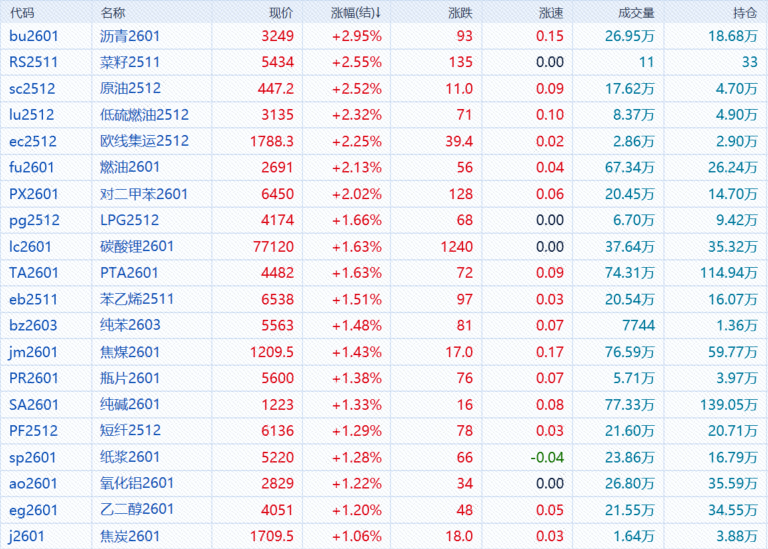The width and height of the screenshot is (768, 549).
Task: Select the 纸浆2601 contract name
Action: [x=130, y=457]
